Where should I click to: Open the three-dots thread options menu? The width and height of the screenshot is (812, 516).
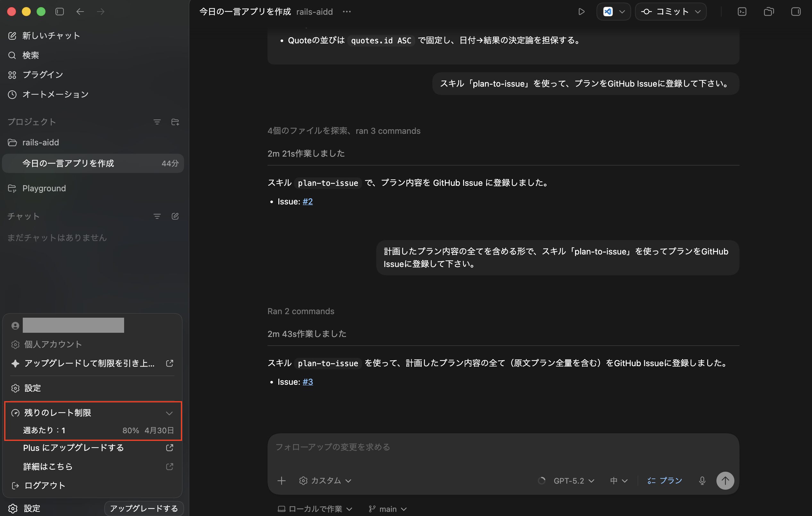pos(347,12)
